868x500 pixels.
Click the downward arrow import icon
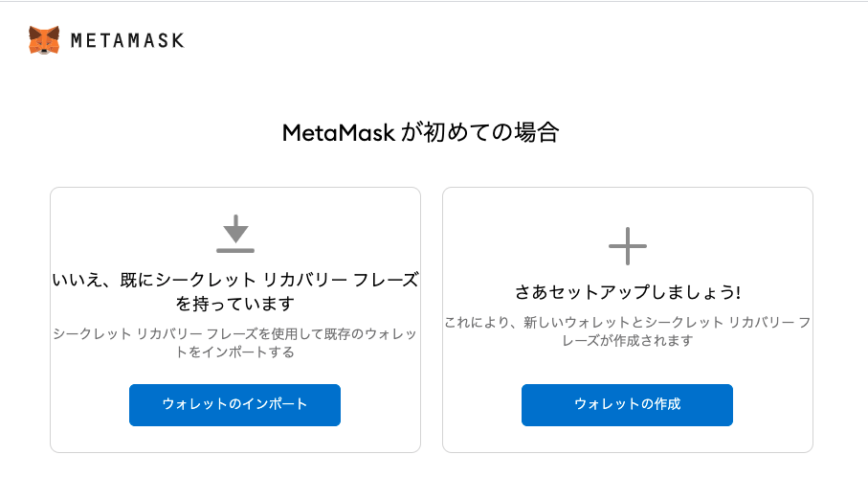(235, 229)
